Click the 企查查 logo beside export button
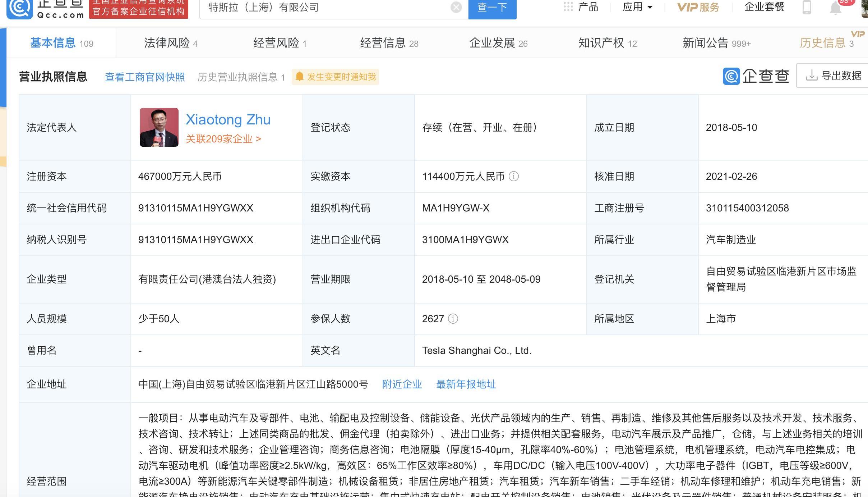This screenshot has height=497, width=868. (x=756, y=76)
